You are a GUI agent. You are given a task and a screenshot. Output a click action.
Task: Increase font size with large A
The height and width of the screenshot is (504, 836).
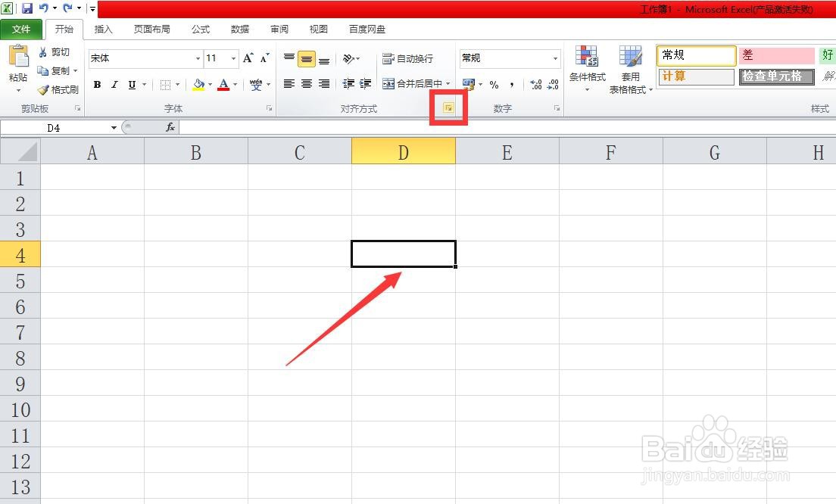[248, 58]
